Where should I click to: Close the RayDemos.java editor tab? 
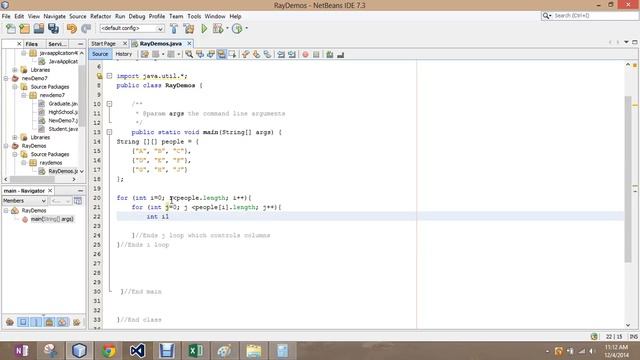[x=189, y=44]
